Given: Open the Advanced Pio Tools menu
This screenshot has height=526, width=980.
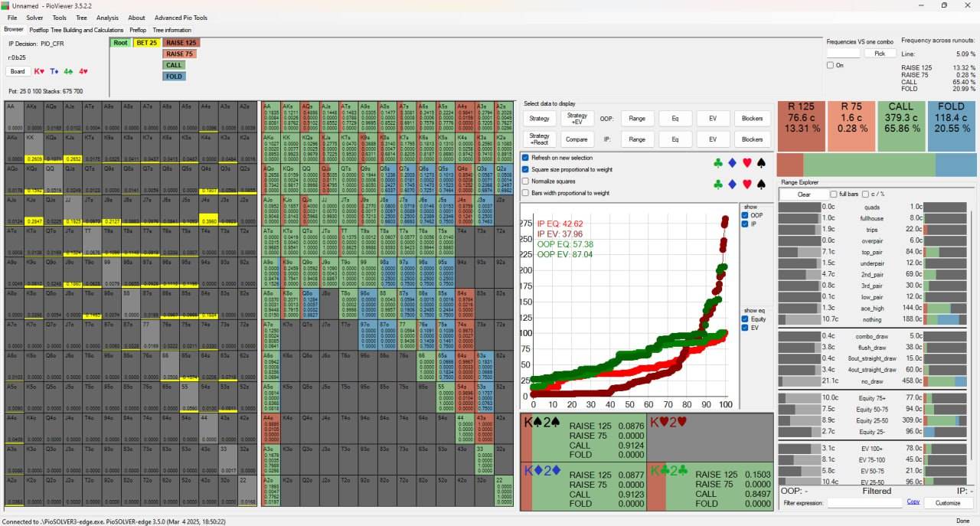Looking at the screenshot, I should (181, 18).
